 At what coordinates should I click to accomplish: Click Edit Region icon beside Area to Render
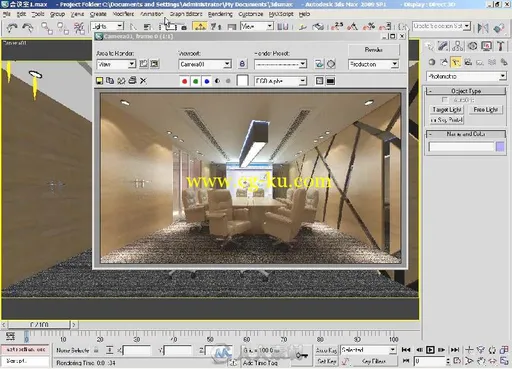tap(144, 64)
